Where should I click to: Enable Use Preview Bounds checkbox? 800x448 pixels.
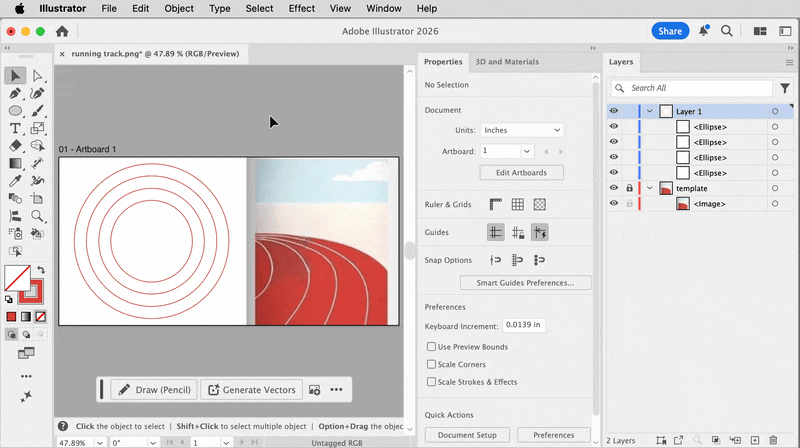click(431, 347)
